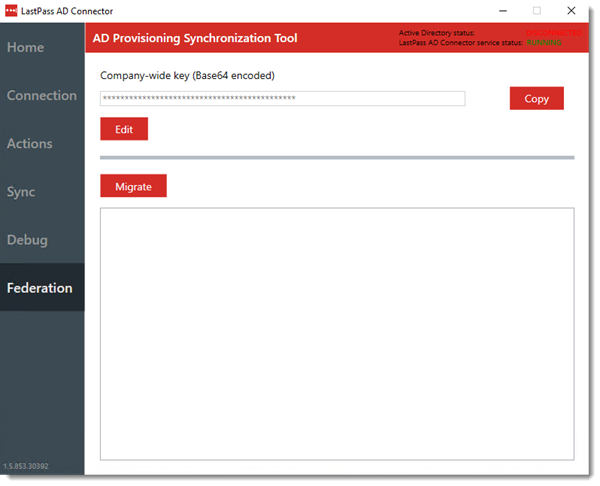Click version number 1.5.853.30392
600x486 pixels.
tap(26, 466)
